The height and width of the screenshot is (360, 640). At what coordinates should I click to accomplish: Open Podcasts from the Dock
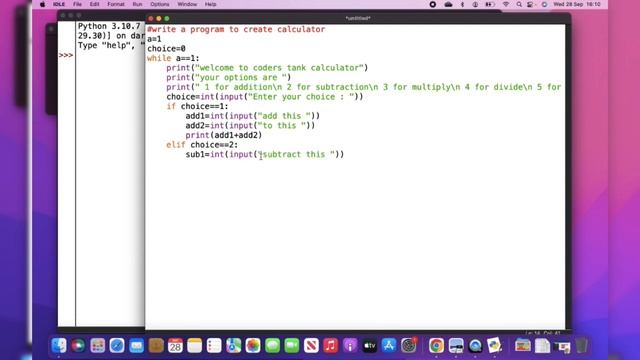(350, 346)
